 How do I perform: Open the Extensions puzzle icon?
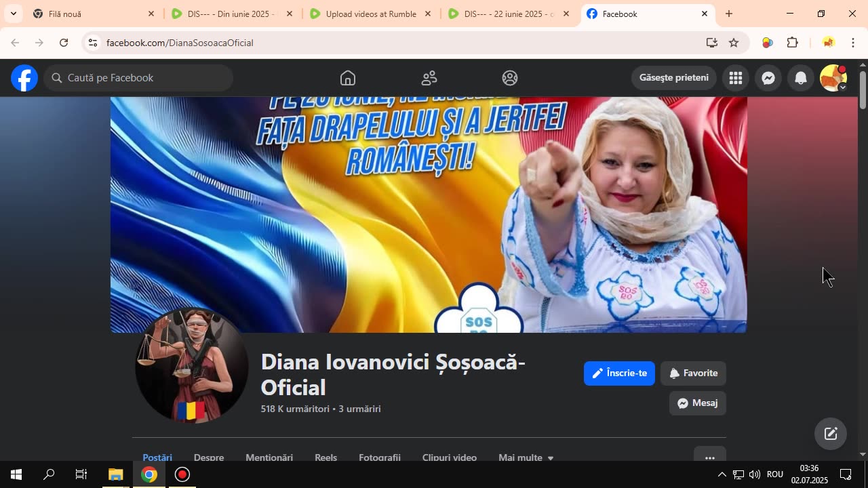792,43
